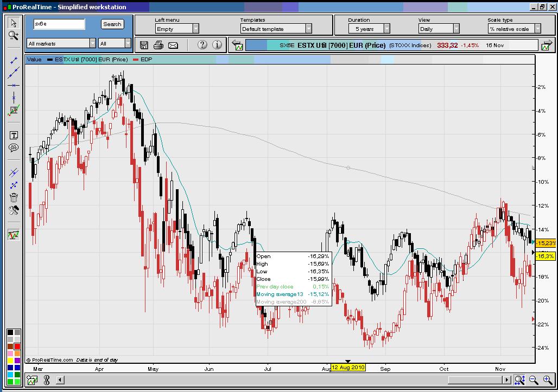
Task: Click the printer icon
Action: pos(158,45)
